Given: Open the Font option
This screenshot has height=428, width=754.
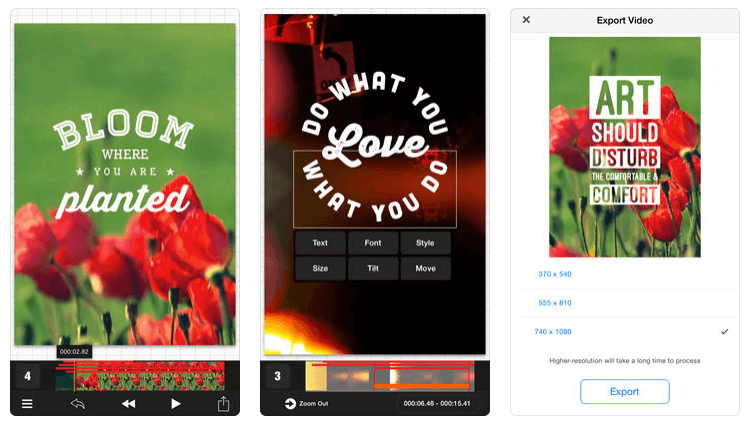Looking at the screenshot, I should click(373, 243).
